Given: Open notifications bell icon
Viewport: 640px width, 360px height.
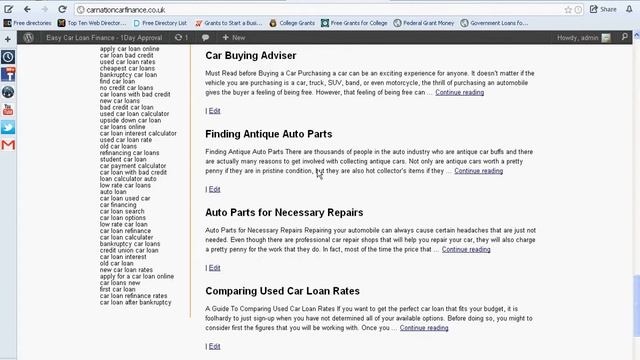Looking at the screenshot, I should point(629,9).
